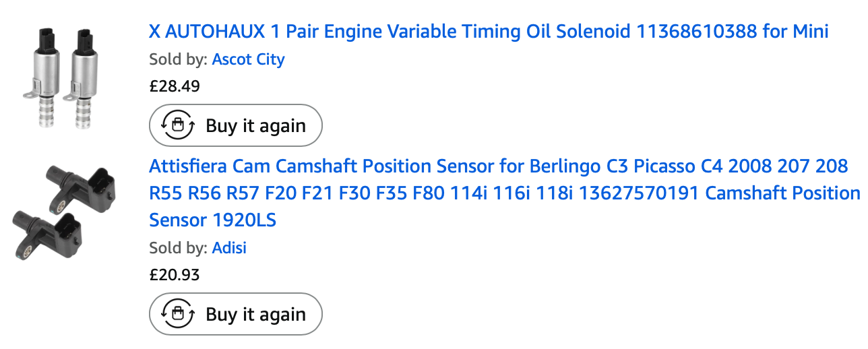This screenshot has height=349, width=868.
Task: Click the 'Sold by:' label beside Ascot City
Action: (178, 59)
